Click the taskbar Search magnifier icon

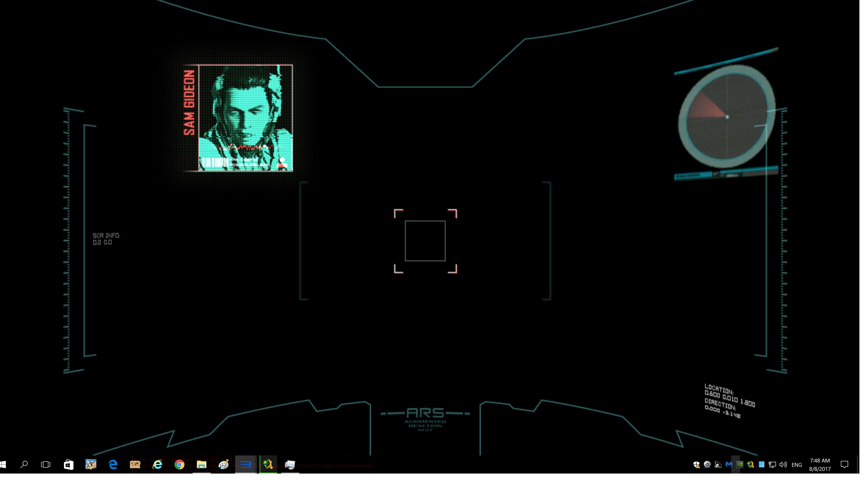(24, 465)
